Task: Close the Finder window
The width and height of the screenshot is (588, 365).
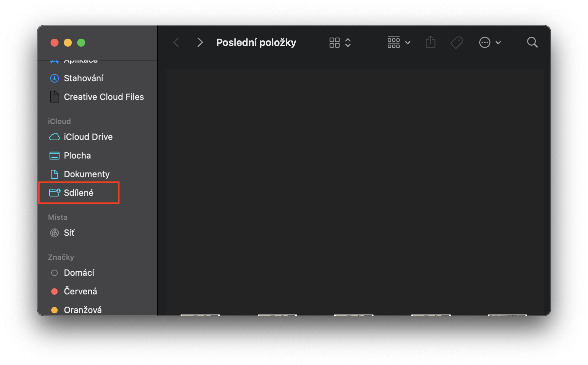Action: click(55, 43)
